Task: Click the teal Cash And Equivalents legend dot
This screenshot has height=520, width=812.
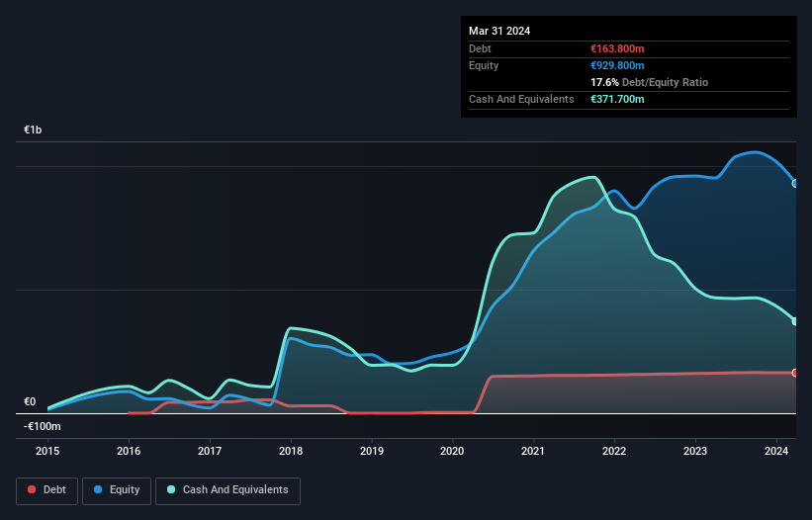Action: [x=171, y=489]
